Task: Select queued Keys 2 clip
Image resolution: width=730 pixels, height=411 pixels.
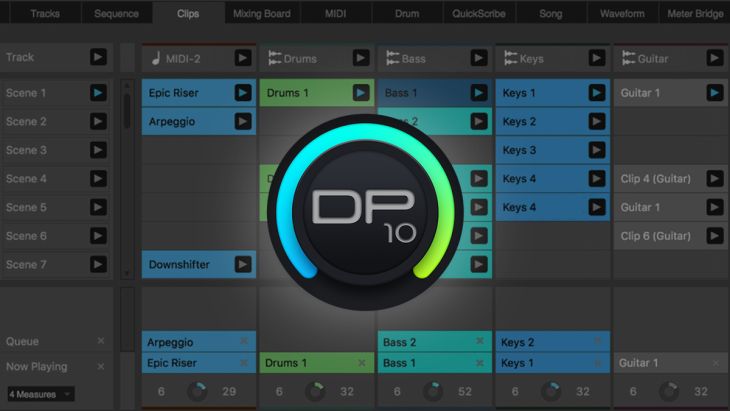Action: pyautogui.click(x=553, y=342)
